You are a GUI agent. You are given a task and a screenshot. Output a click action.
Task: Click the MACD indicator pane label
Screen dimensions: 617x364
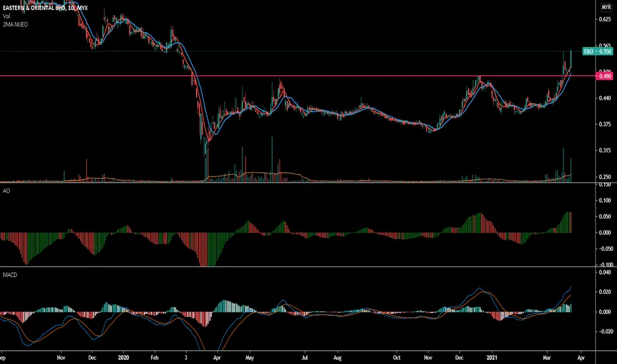point(10,275)
